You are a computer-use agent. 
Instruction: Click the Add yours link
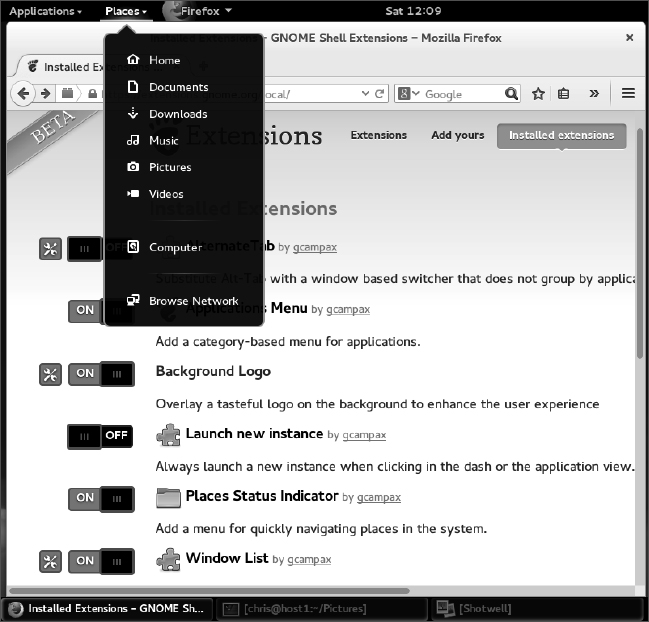point(458,135)
